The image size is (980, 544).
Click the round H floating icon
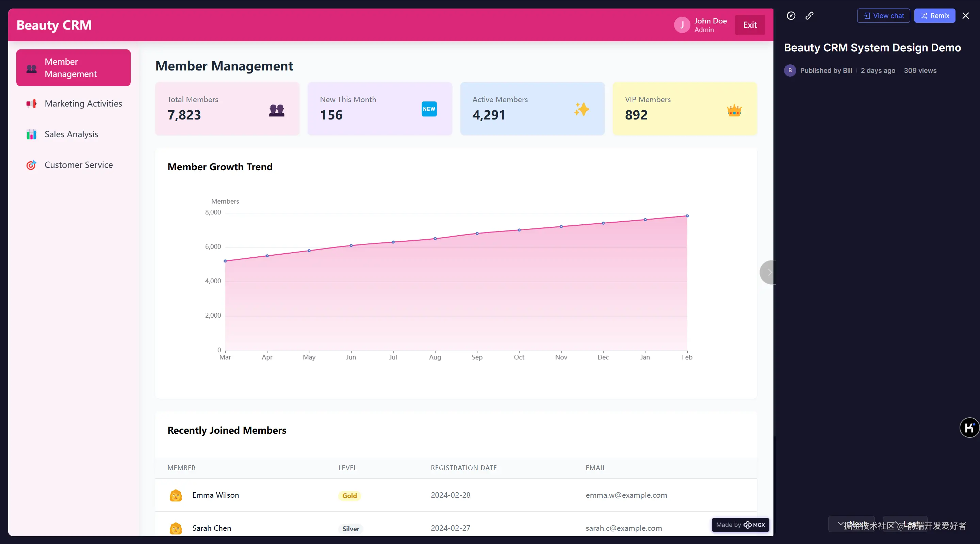point(969,428)
